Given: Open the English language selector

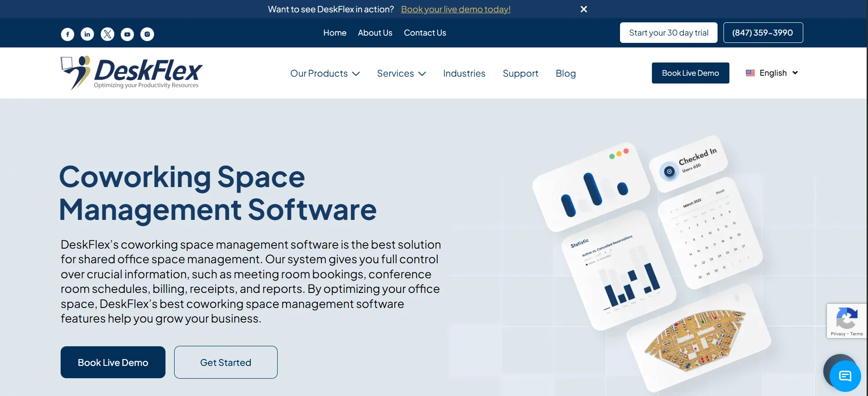Looking at the screenshot, I should tap(772, 73).
